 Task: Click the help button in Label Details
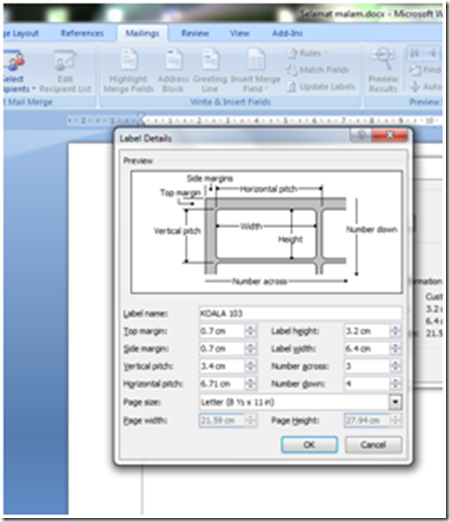click(x=361, y=135)
